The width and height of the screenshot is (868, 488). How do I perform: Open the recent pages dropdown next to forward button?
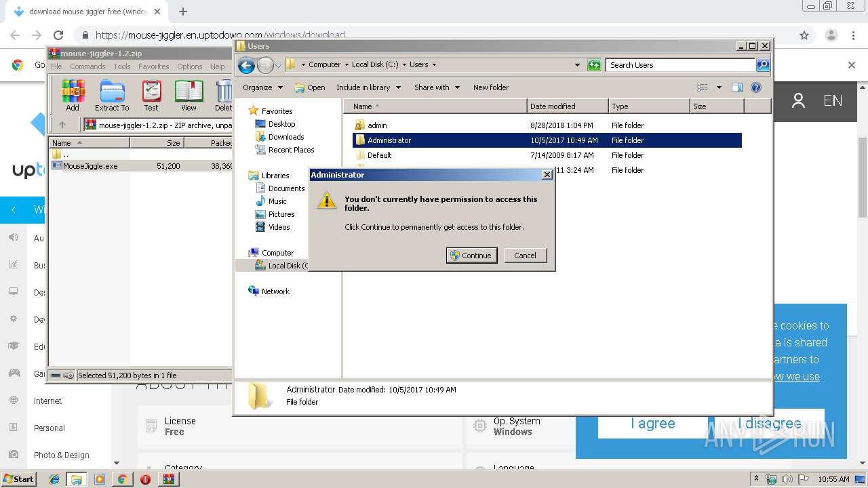[x=278, y=66]
